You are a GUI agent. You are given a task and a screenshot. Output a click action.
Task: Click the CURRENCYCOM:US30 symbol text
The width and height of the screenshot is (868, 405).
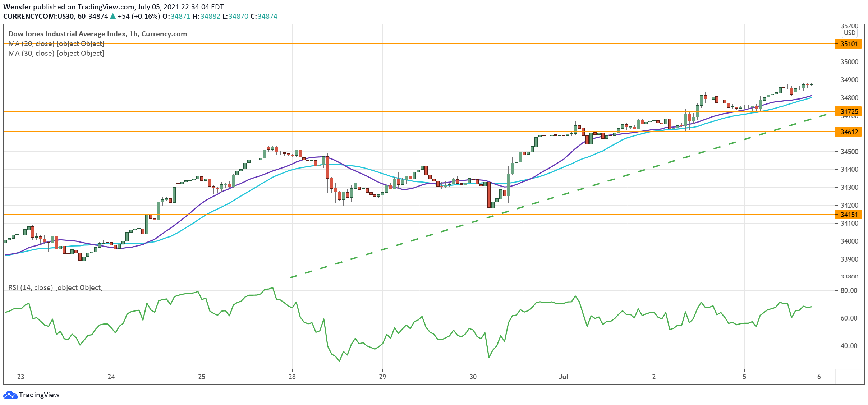coord(39,16)
